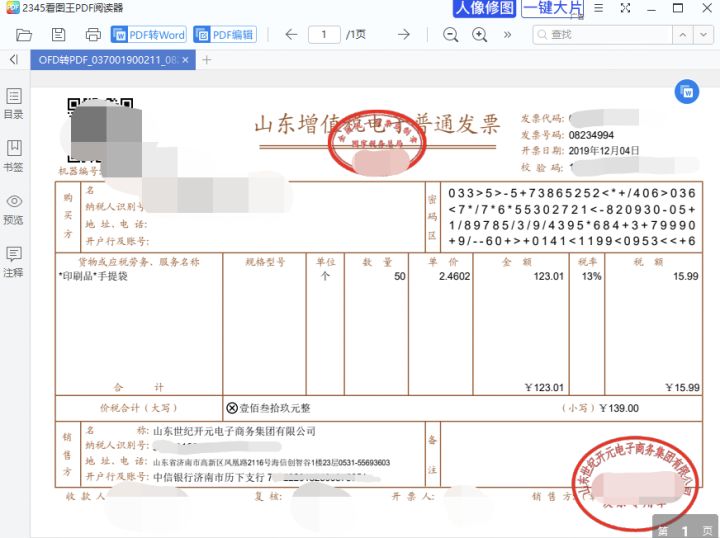Click the page number input field
Screen dimensions: 720x538
tap(324, 34)
